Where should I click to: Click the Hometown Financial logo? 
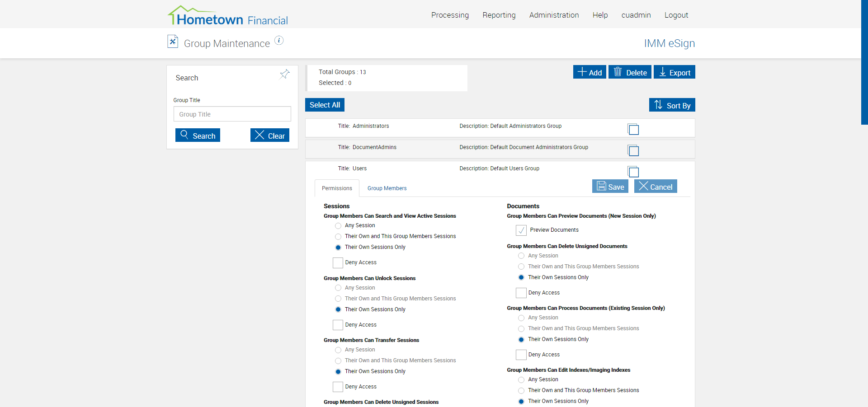click(228, 16)
